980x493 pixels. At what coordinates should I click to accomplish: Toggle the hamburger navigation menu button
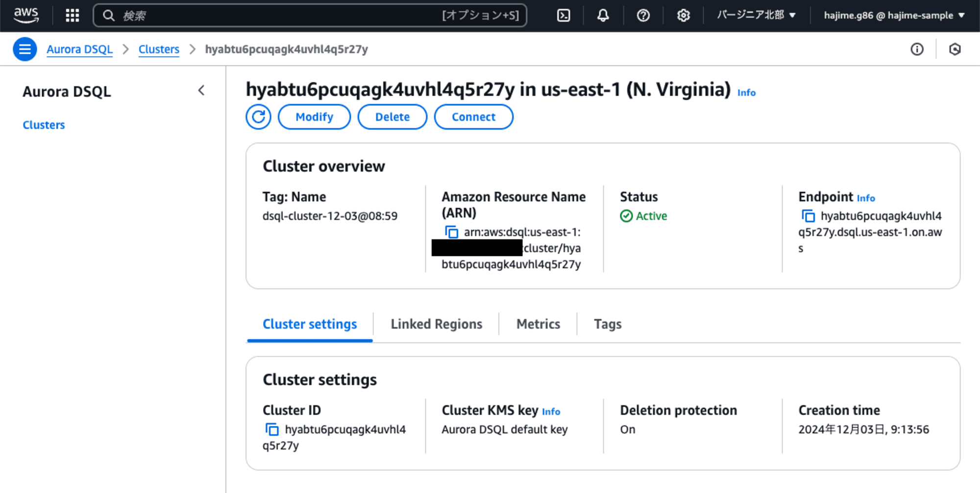click(x=24, y=49)
